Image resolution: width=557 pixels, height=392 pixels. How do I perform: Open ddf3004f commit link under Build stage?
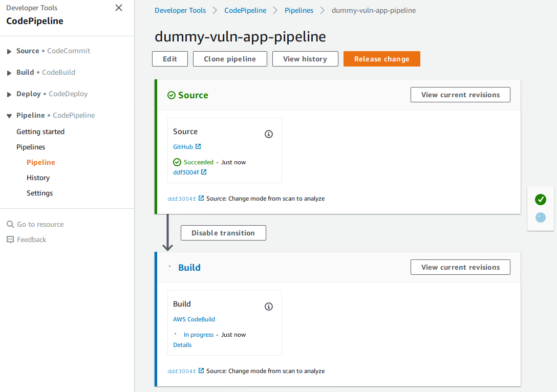tap(182, 372)
